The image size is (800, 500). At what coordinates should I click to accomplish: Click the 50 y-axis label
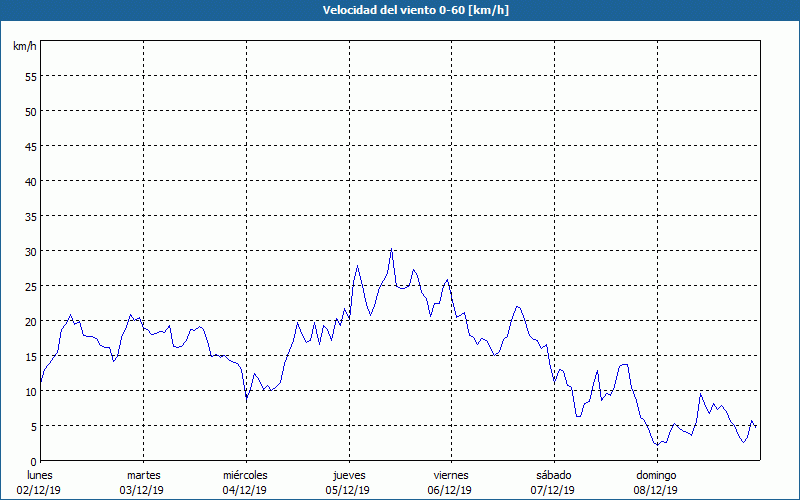point(31,111)
